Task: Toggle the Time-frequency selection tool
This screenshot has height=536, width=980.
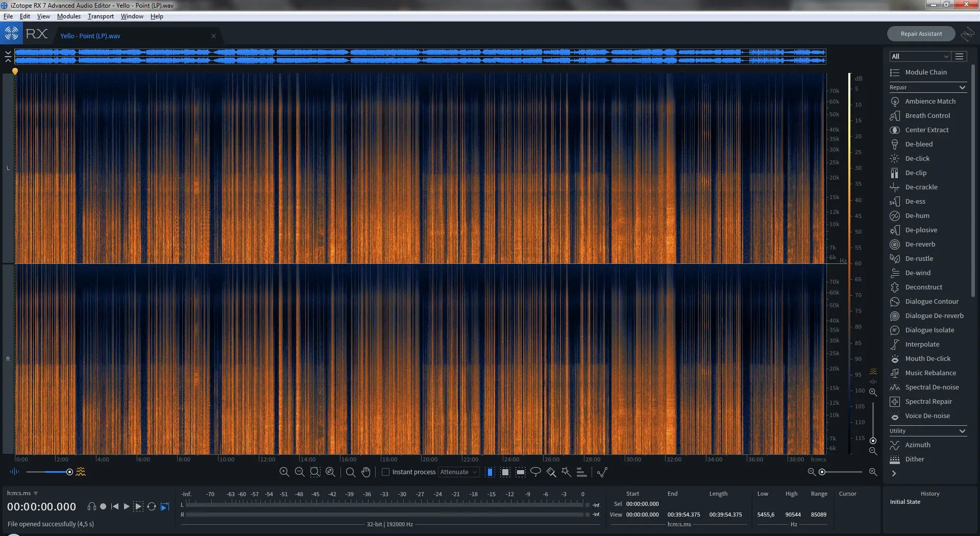Action: [x=505, y=472]
